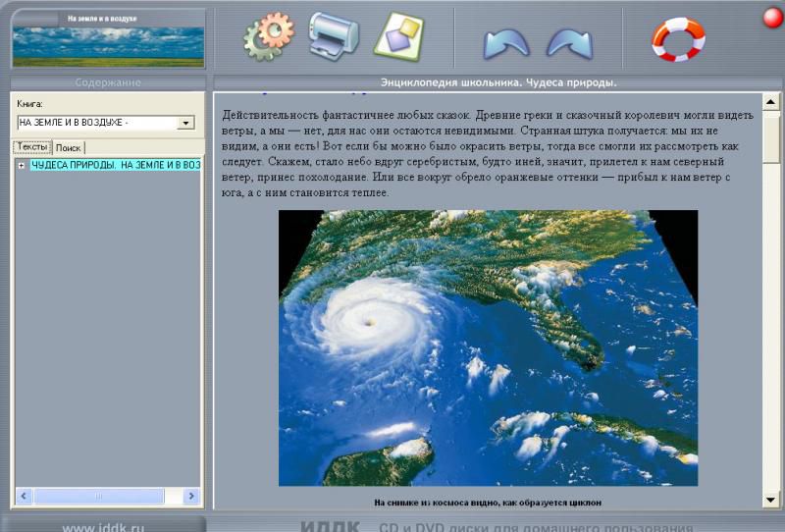Open the Книга book selection dropdown
This screenshot has width=785, height=532.
[184, 123]
